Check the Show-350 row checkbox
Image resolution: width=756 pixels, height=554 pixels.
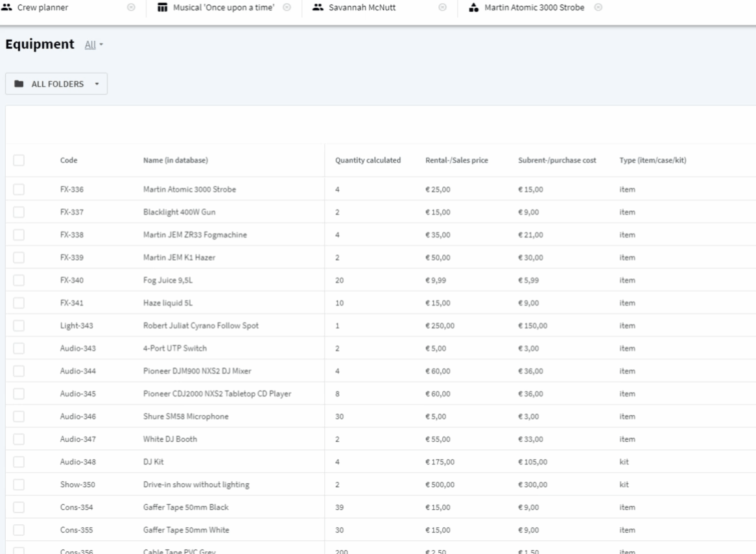coord(19,484)
